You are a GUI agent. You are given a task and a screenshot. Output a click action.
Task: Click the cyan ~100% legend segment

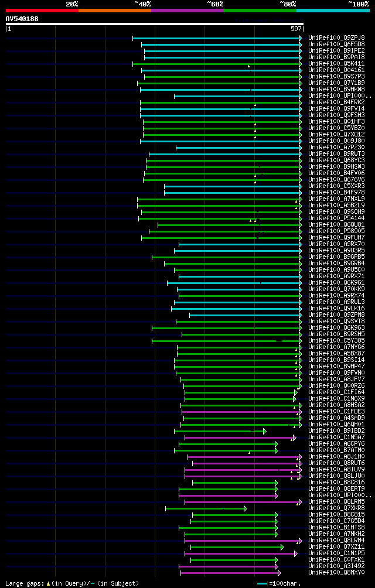click(333, 11)
